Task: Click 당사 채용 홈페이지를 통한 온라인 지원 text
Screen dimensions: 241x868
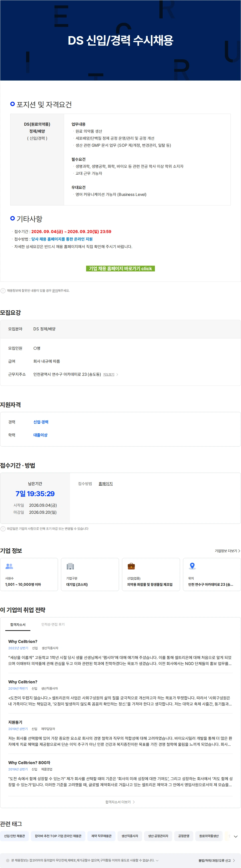Action: (62, 239)
